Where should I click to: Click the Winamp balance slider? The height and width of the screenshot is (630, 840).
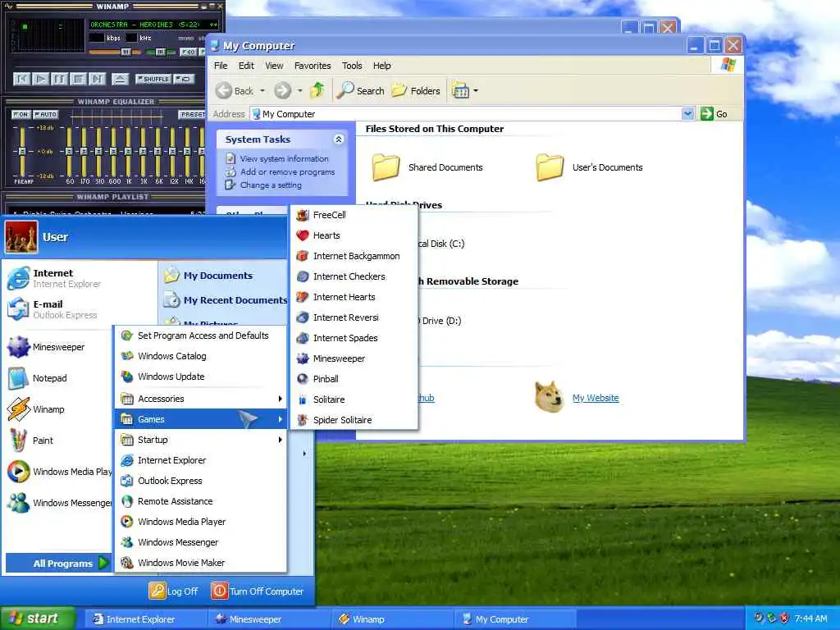(160, 52)
